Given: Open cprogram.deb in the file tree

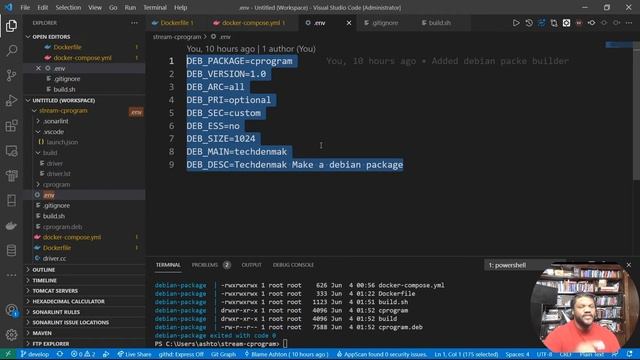Looking at the screenshot, I should click(62, 227).
